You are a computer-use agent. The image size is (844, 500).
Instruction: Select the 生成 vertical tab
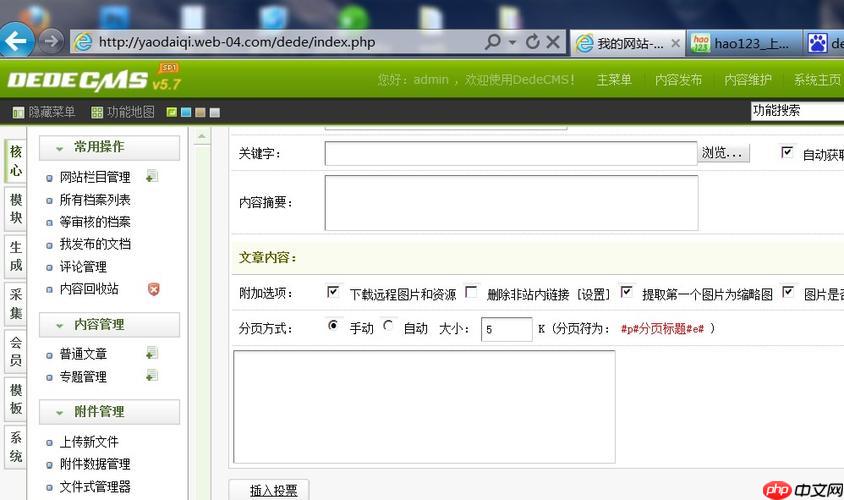pyautogui.click(x=16, y=256)
